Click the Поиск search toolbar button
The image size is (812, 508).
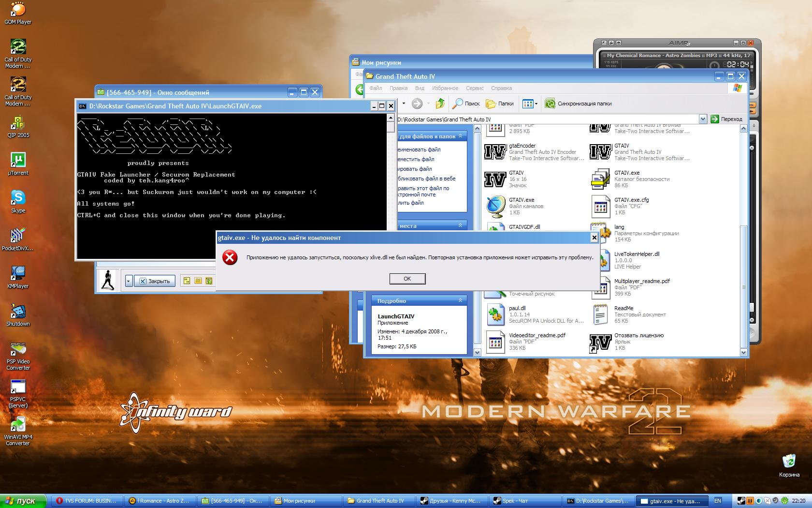coord(466,104)
